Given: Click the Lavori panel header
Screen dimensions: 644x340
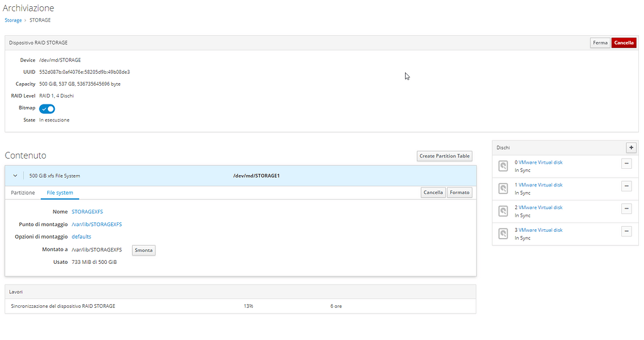Looking at the screenshot, I should pyautogui.click(x=240, y=292).
